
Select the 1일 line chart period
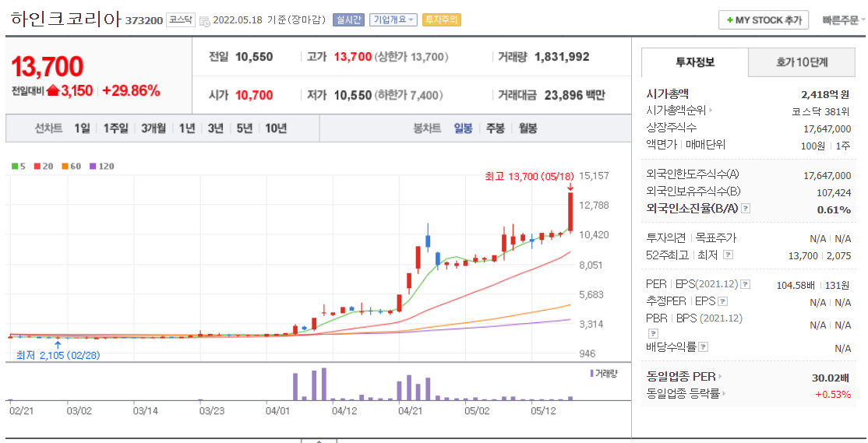[x=82, y=128]
